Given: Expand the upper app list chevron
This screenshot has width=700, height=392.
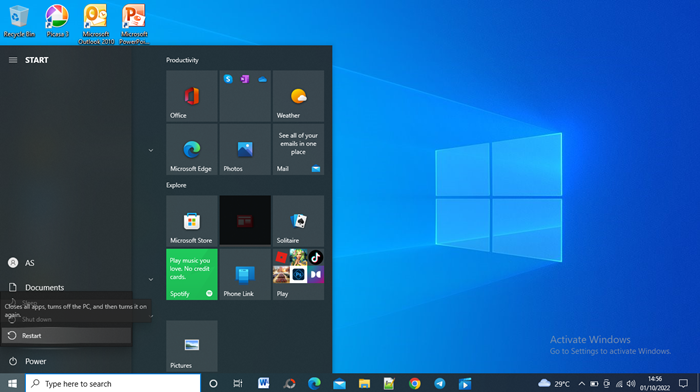Looking at the screenshot, I should tap(151, 150).
